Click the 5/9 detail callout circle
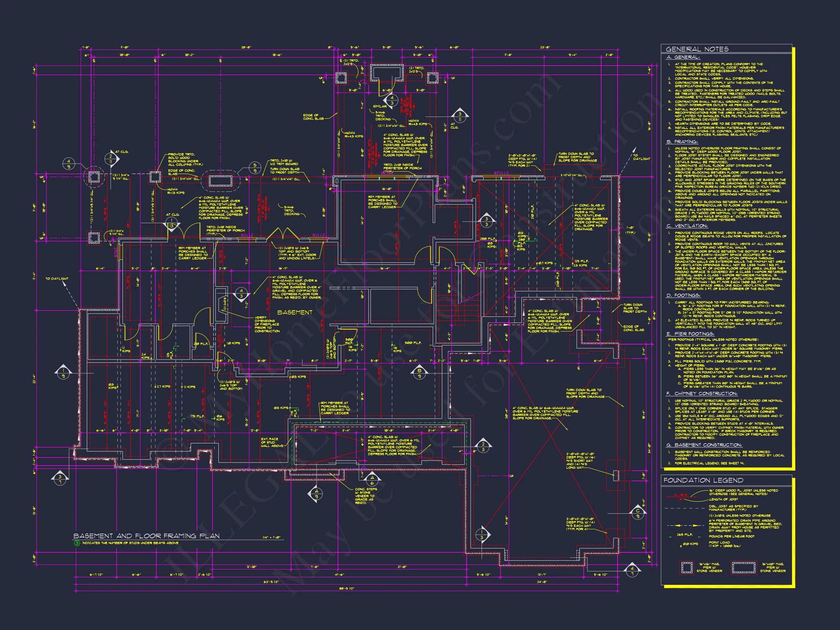The height and width of the screenshot is (630, 840). pos(255,168)
